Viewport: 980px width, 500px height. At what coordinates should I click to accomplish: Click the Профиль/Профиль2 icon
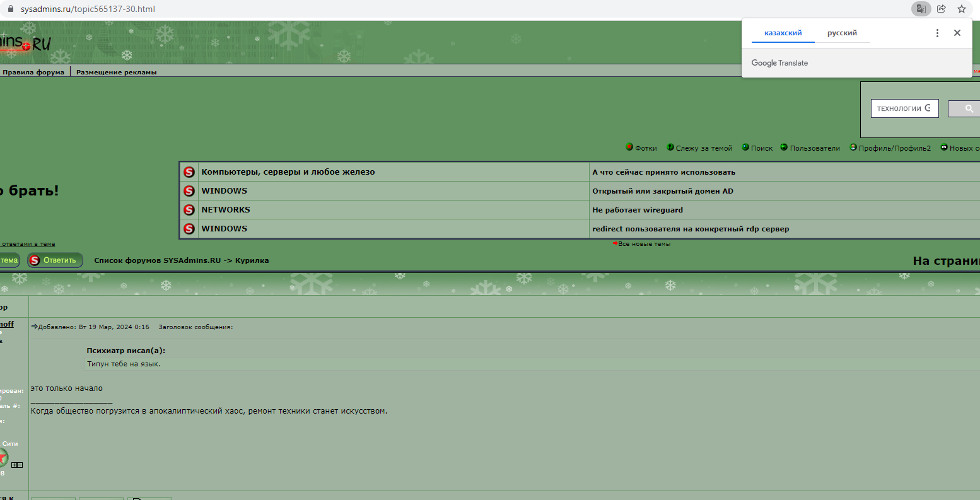coord(853,147)
